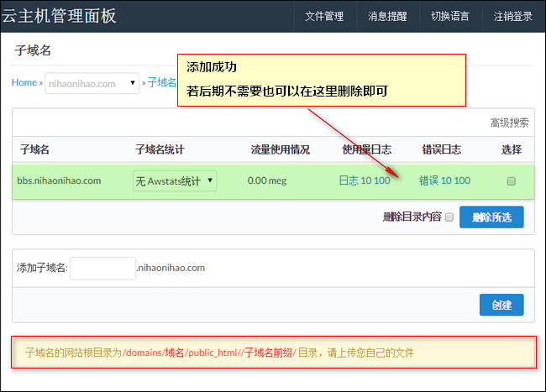The image size is (546, 392).
Task: Click 注销登录 to log out
Action: tap(513, 16)
